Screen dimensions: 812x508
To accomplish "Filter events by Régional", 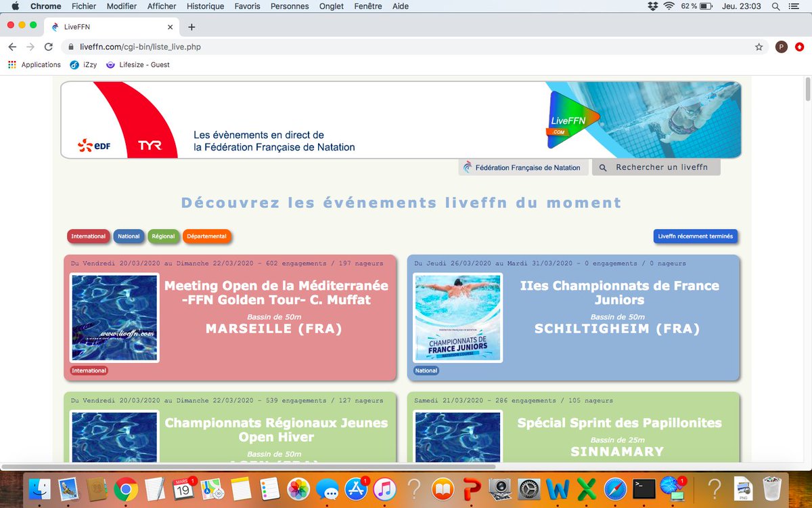I will point(163,236).
